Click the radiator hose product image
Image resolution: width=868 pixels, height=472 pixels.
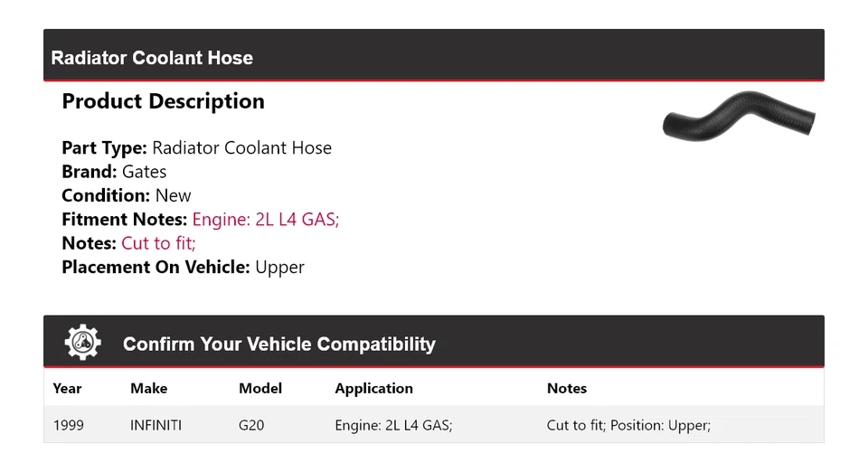coord(739,118)
